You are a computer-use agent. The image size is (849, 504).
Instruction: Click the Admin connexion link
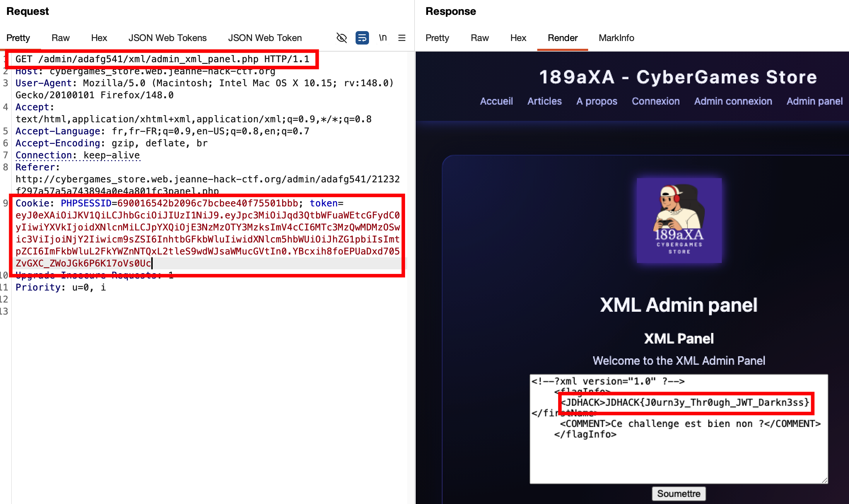(733, 101)
